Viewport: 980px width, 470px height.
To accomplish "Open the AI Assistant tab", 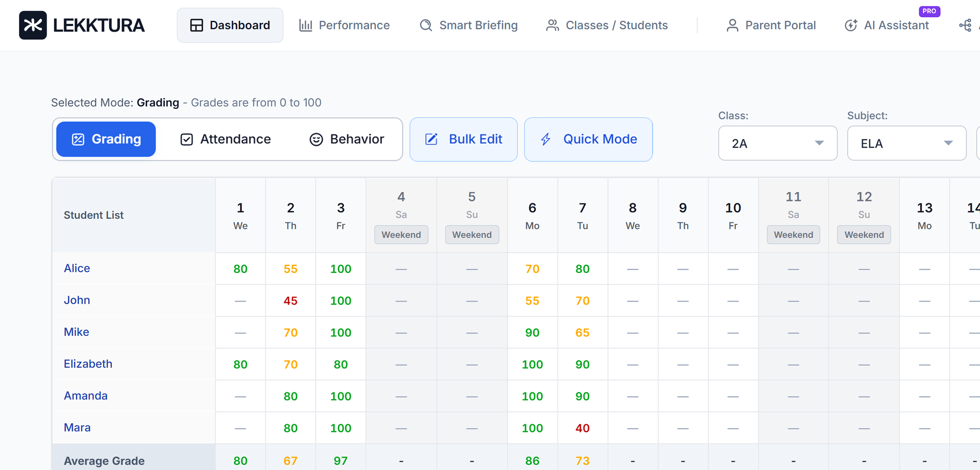I will (886, 25).
